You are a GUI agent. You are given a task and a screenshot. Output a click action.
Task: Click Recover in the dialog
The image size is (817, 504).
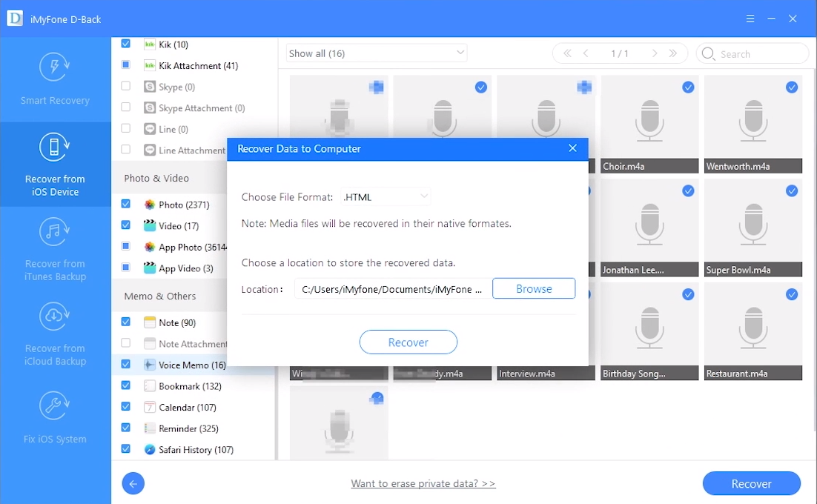[x=408, y=342]
